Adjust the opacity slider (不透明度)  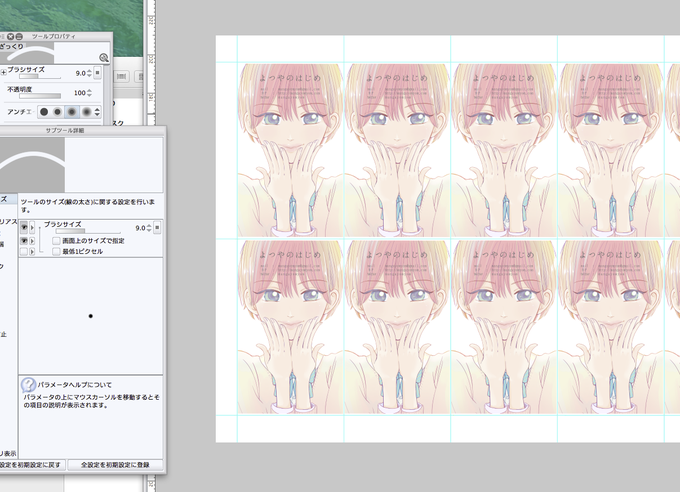(40, 96)
